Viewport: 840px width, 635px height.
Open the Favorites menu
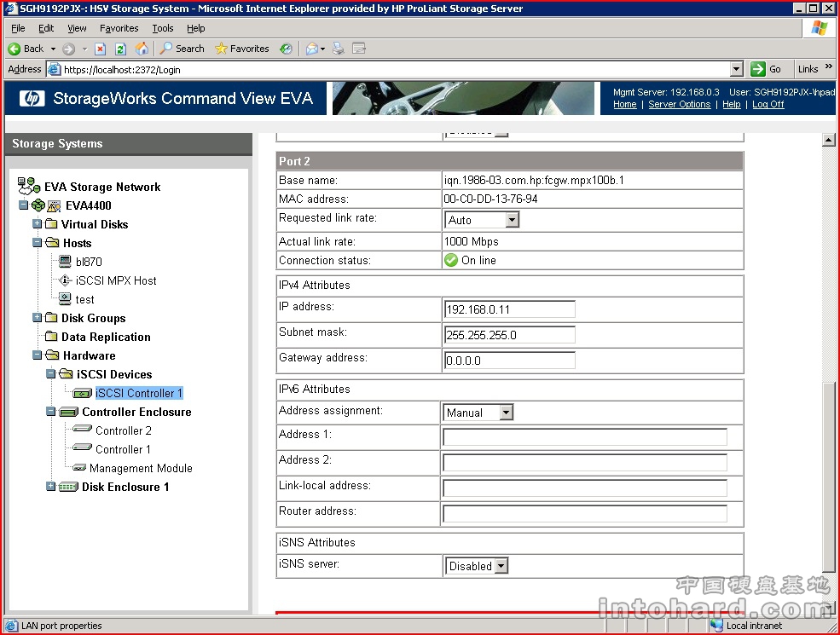pos(119,28)
